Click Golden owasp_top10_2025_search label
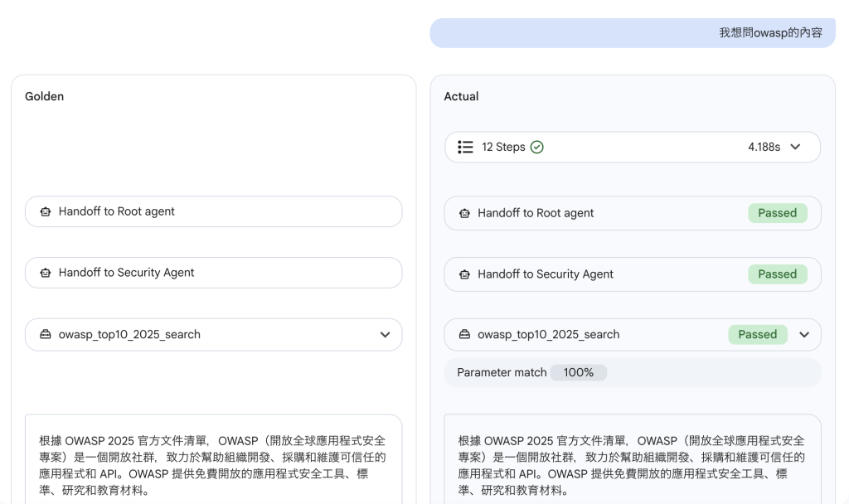 [129, 335]
